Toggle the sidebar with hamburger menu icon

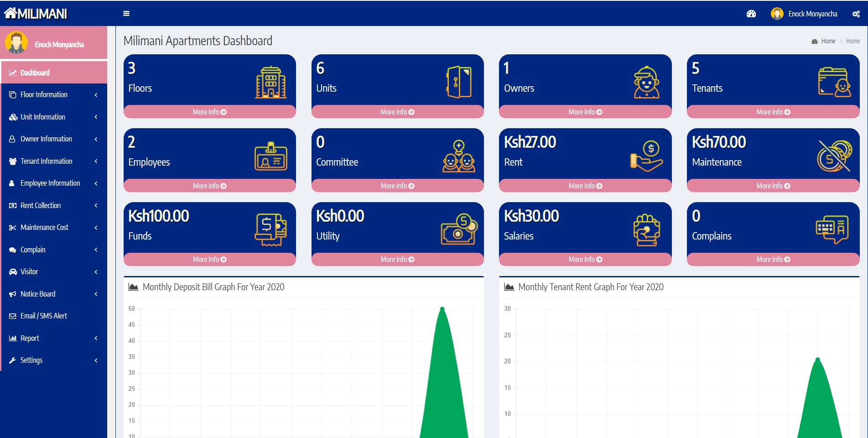[126, 14]
